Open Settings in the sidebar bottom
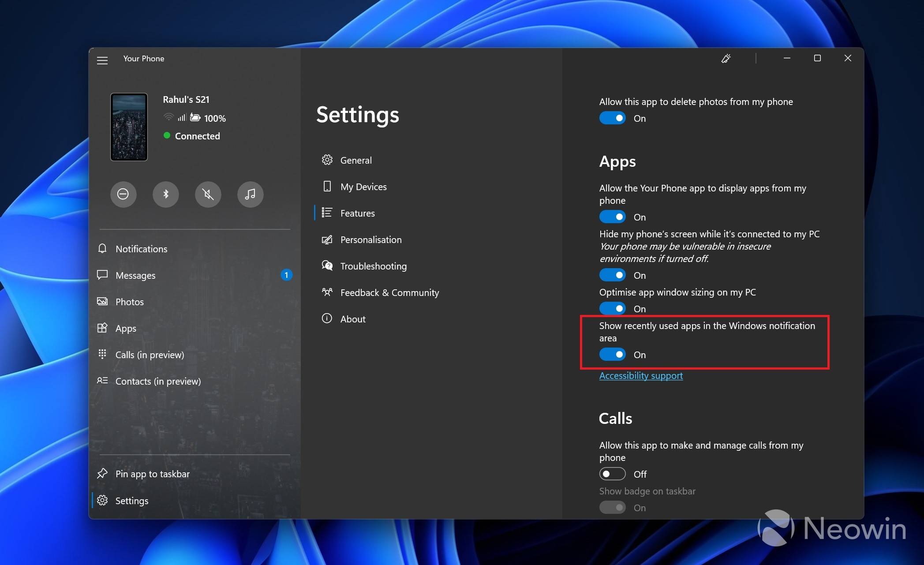This screenshot has width=924, height=565. tap(195, 501)
